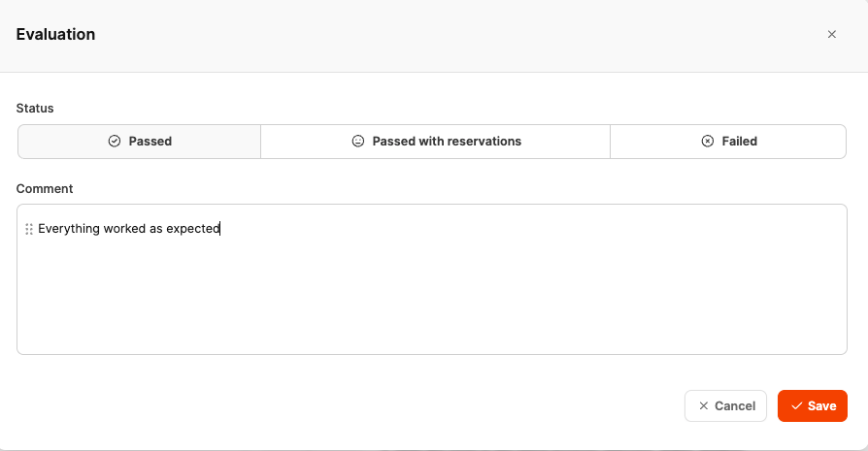868x451 pixels.
Task: Close the Evaluation dialog with the X icon
Action: 831,35
